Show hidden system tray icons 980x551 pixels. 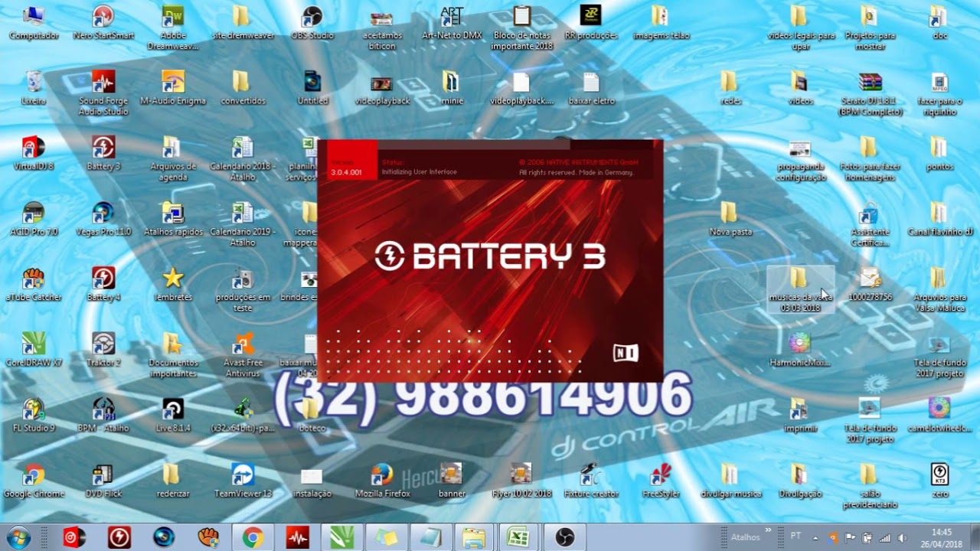click(x=815, y=537)
